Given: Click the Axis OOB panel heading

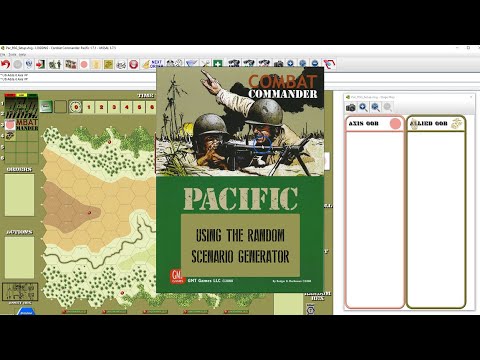Looking at the screenshot, I should click(x=364, y=123).
